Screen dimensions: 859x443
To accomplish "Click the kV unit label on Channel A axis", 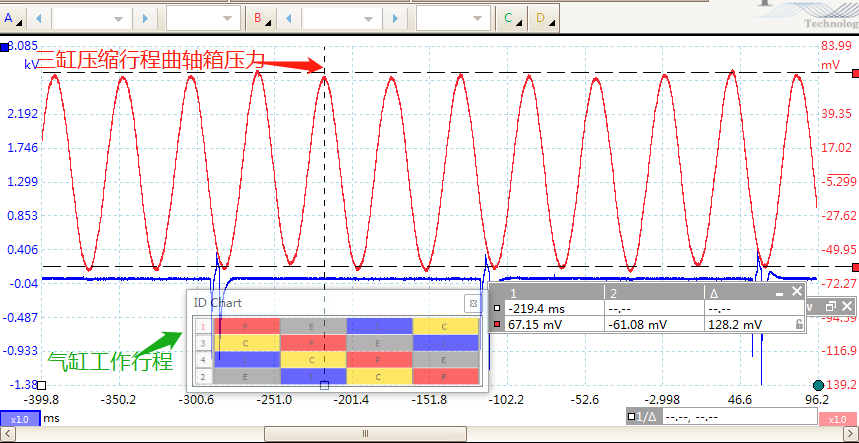I will (31, 65).
